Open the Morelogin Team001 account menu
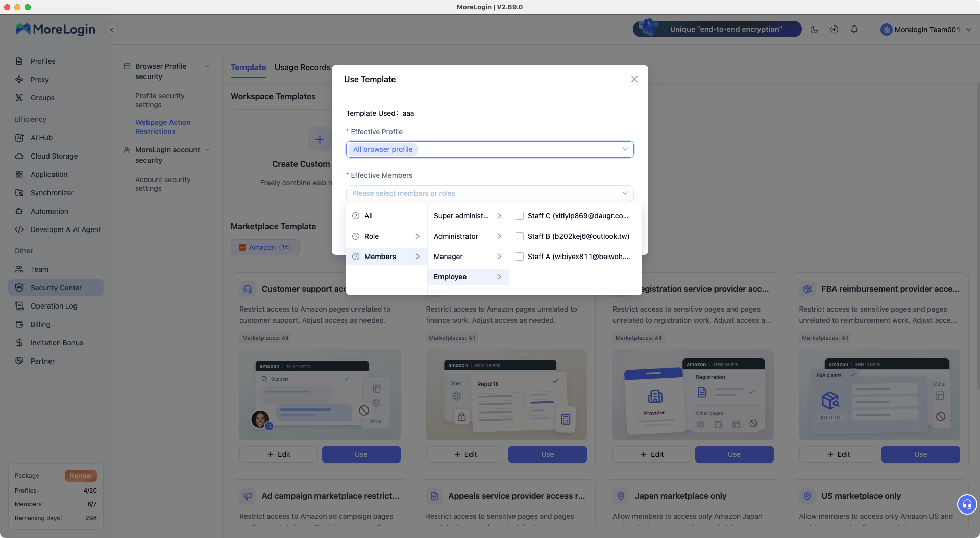The width and height of the screenshot is (980, 538). (x=926, y=30)
